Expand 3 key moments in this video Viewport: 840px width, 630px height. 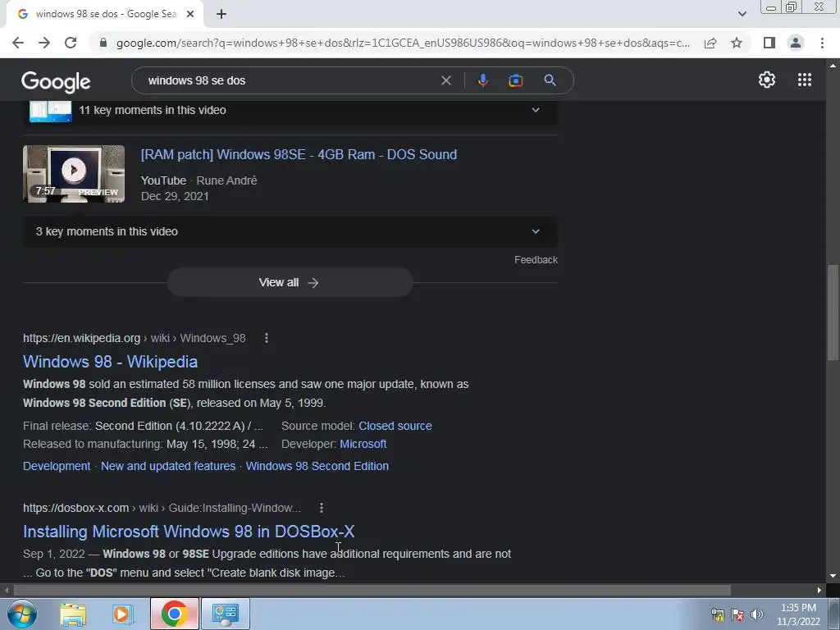click(290, 231)
